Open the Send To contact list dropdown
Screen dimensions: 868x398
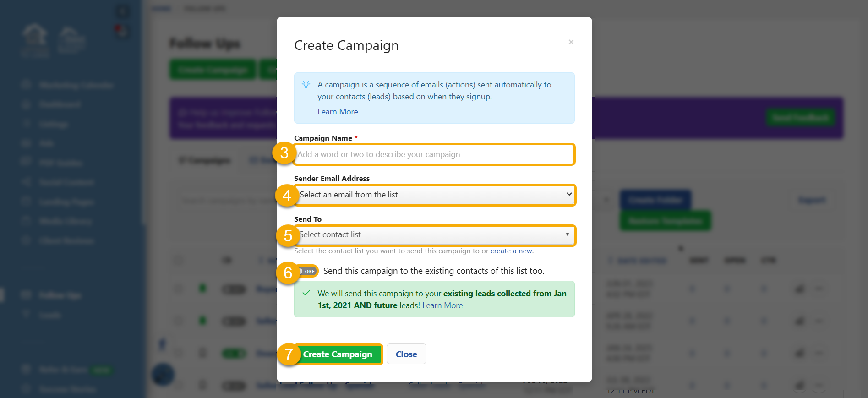(434, 235)
